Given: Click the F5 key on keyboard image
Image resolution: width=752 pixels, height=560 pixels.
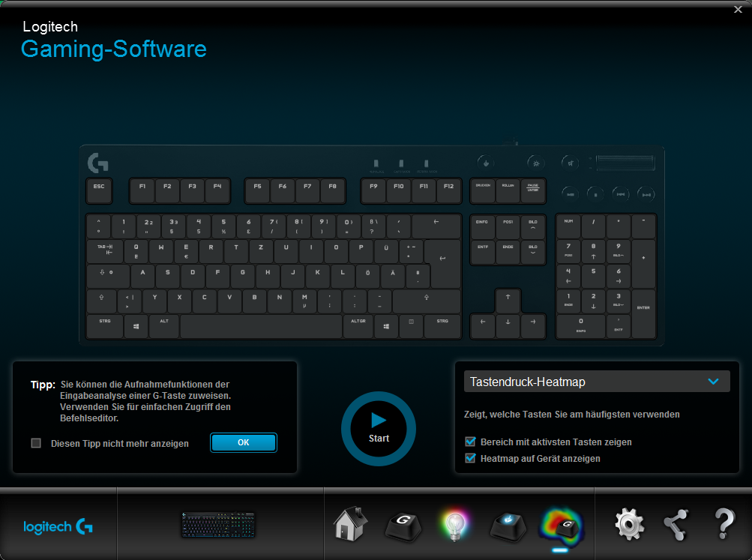Looking at the screenshot, I should (258, 190).
